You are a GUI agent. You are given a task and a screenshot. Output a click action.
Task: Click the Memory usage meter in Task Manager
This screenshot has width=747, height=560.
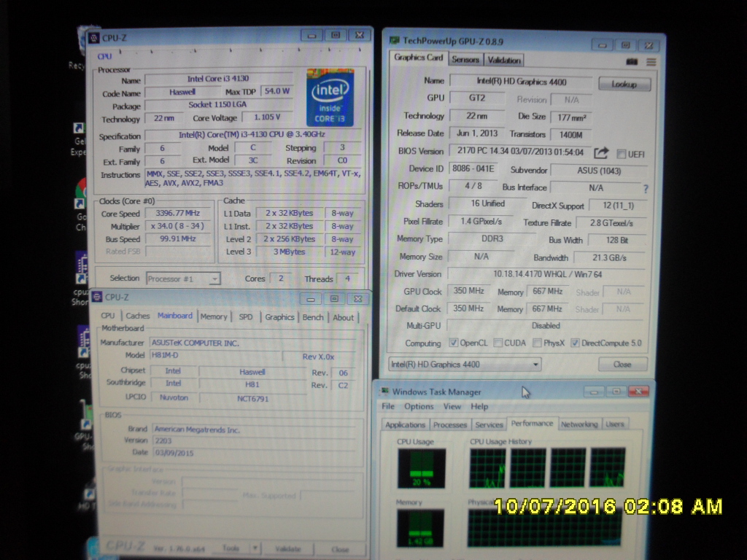pos(420,528)
